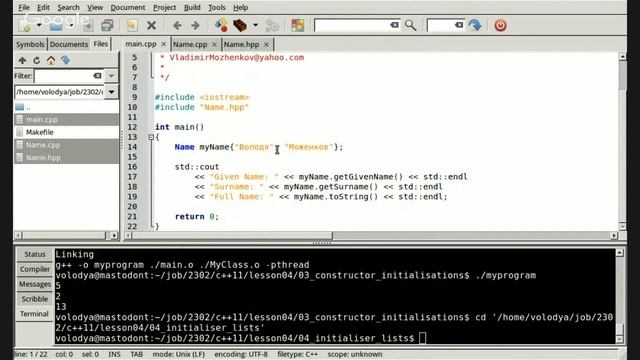Open the Filter history dropdown

tap(111, 76)
